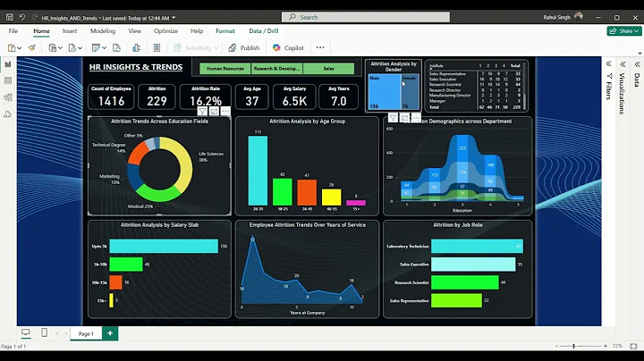Click the zoom slider handle in status bar
644x361 pixels.
click(x=573, y=346)
